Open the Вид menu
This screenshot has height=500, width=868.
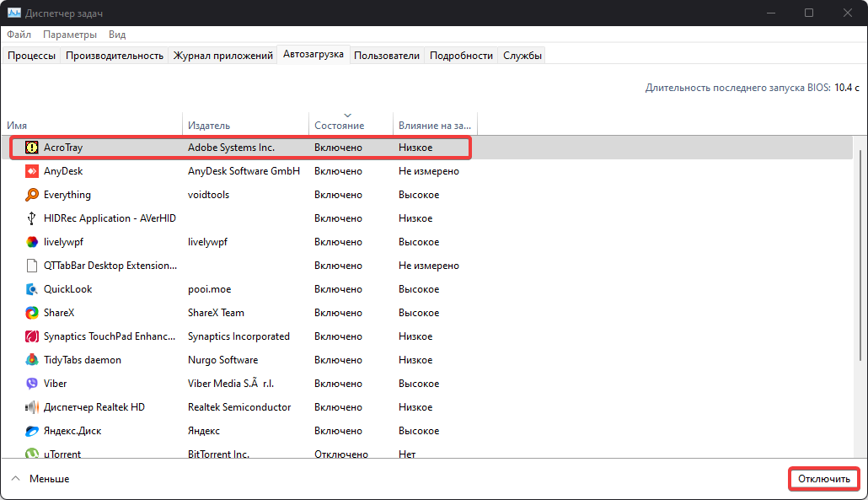pyautogui.click(x=117, y=35)
